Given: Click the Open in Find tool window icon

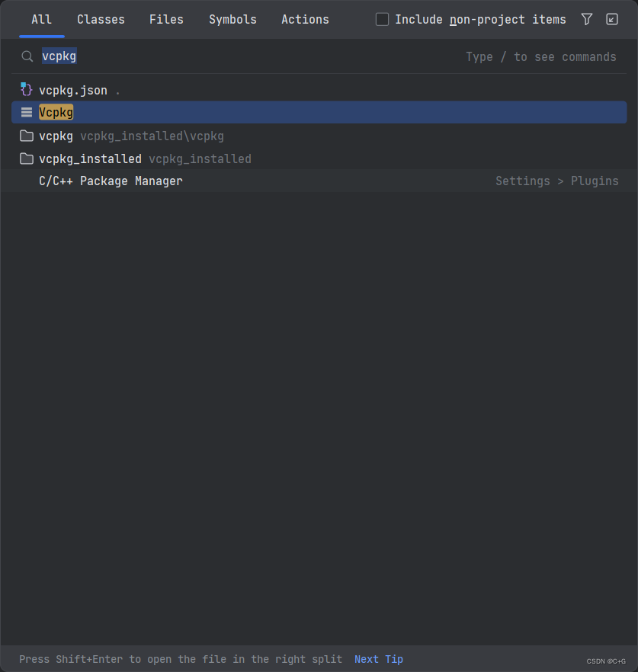Looking at the screenshot, I should tap(612, 19).
